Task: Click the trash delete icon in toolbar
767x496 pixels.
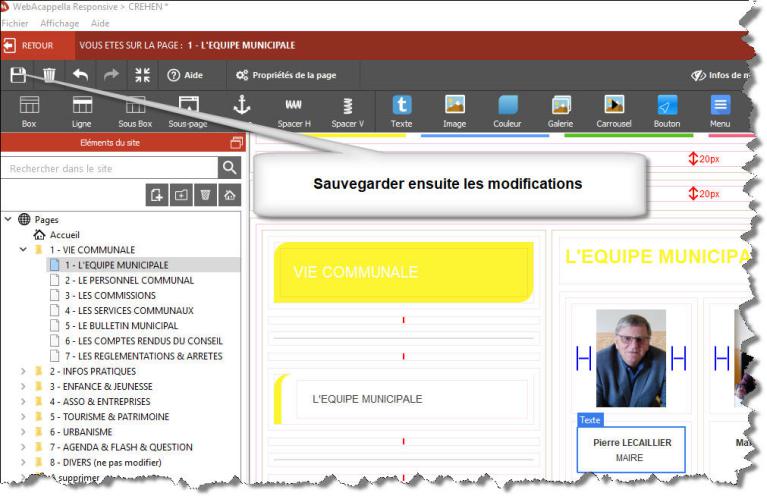Action: point(49,75)
